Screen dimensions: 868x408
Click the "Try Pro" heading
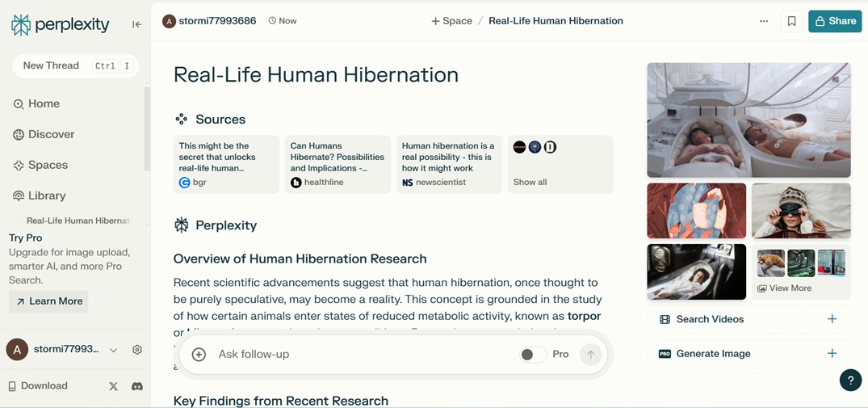(x=26, y=238)
